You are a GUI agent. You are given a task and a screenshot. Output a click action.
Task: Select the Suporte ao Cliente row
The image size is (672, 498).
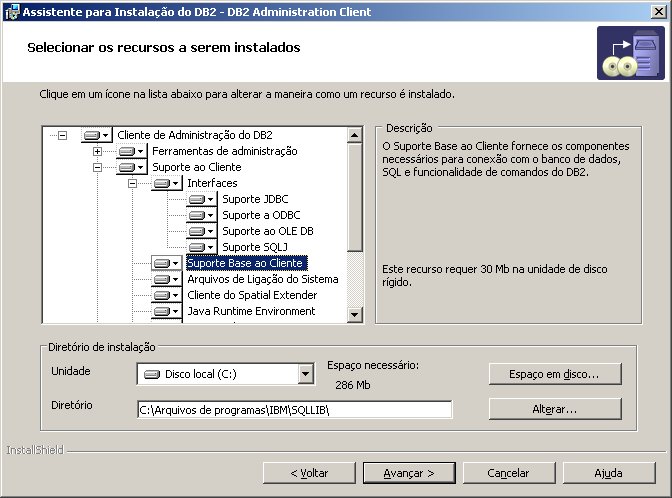point(197,167)
